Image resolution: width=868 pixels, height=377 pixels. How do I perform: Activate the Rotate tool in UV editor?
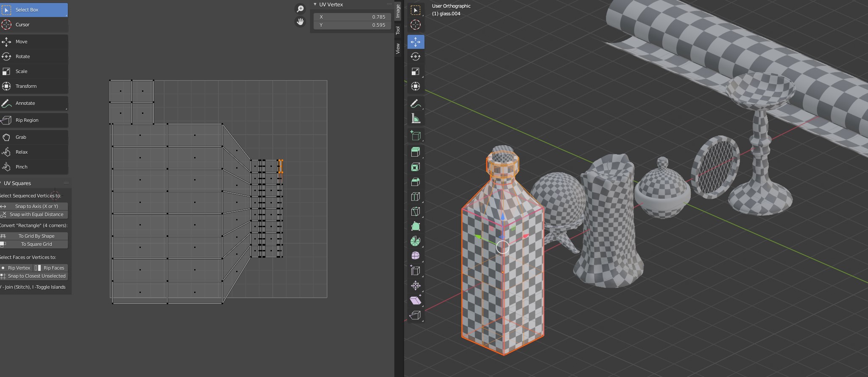[x=22, y=56]
